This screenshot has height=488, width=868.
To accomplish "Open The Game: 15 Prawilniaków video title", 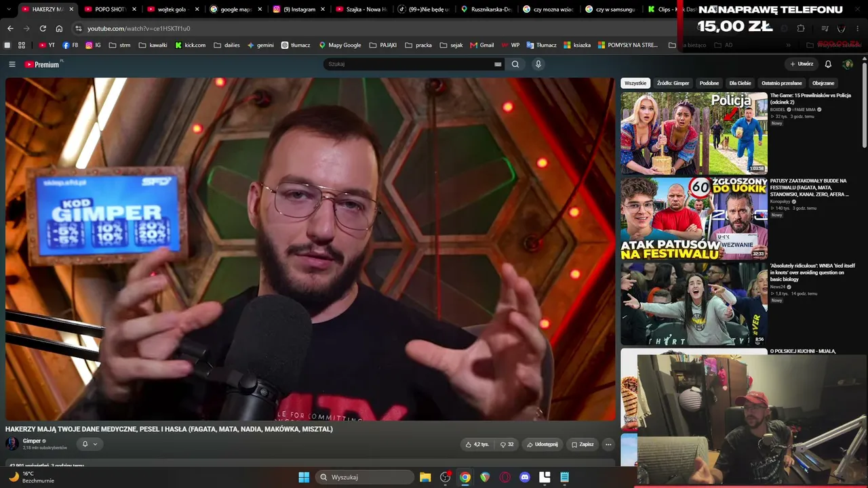I will point(810,99).
